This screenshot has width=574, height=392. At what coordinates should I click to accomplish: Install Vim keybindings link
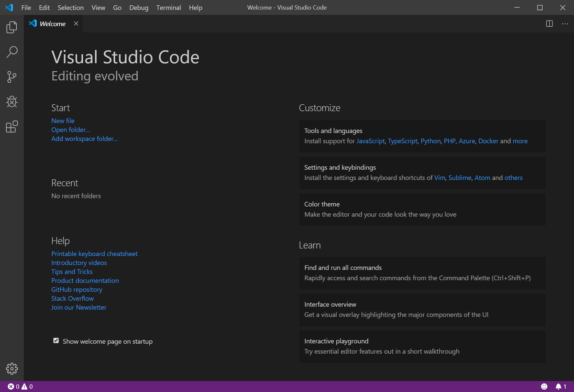(440, 178)
